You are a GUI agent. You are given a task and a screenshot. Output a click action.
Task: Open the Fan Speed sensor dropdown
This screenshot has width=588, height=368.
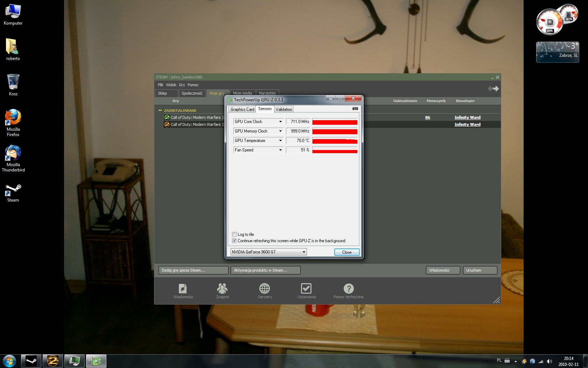tap(280, 150)
